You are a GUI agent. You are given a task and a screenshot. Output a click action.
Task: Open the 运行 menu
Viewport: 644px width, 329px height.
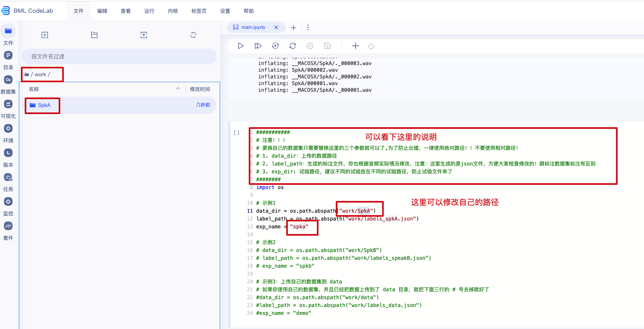(x=149, y=11)
